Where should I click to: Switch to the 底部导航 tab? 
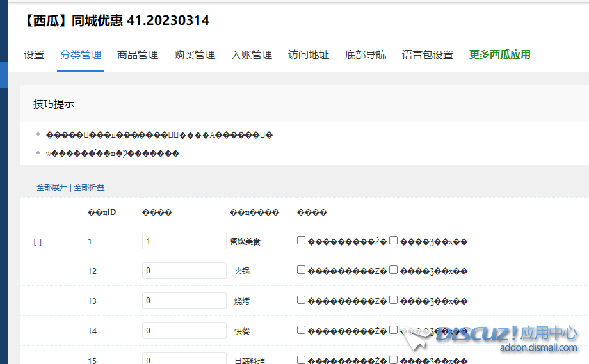(x=366, y=55)
